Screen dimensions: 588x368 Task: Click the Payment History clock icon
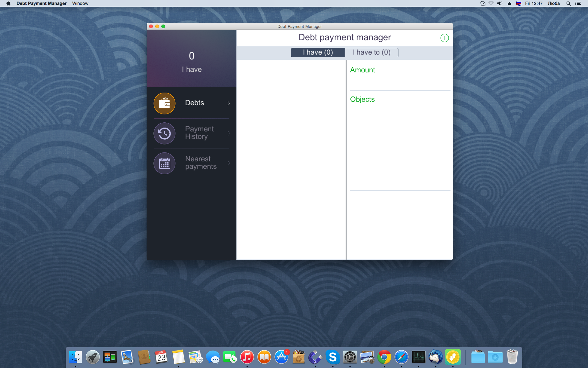point(164,133)
